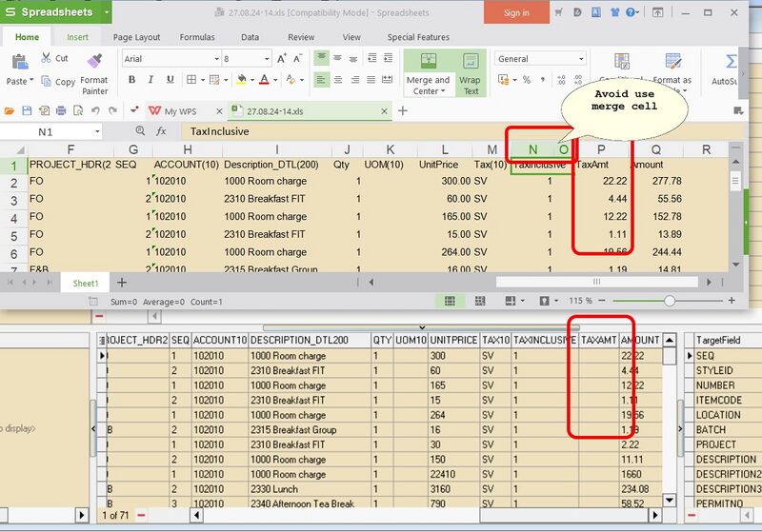
Task: Expand the Name Box dropdown showing N1
Action: coord(97,131)
